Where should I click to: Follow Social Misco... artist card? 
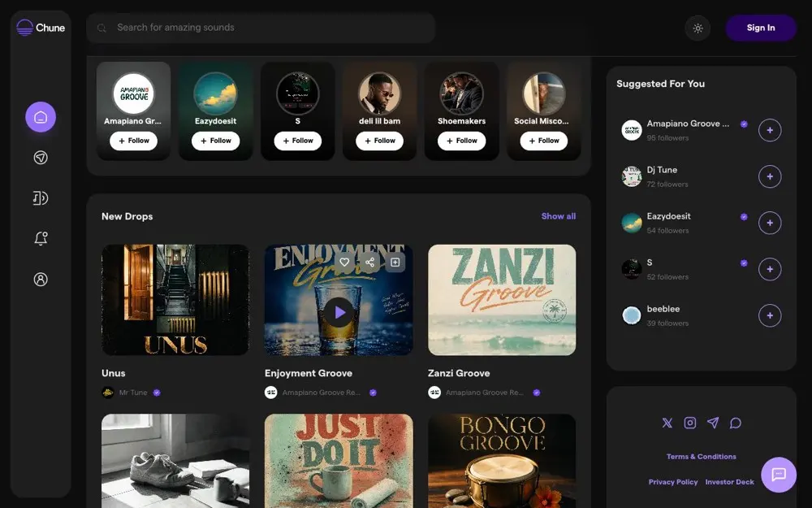point(544,141)
